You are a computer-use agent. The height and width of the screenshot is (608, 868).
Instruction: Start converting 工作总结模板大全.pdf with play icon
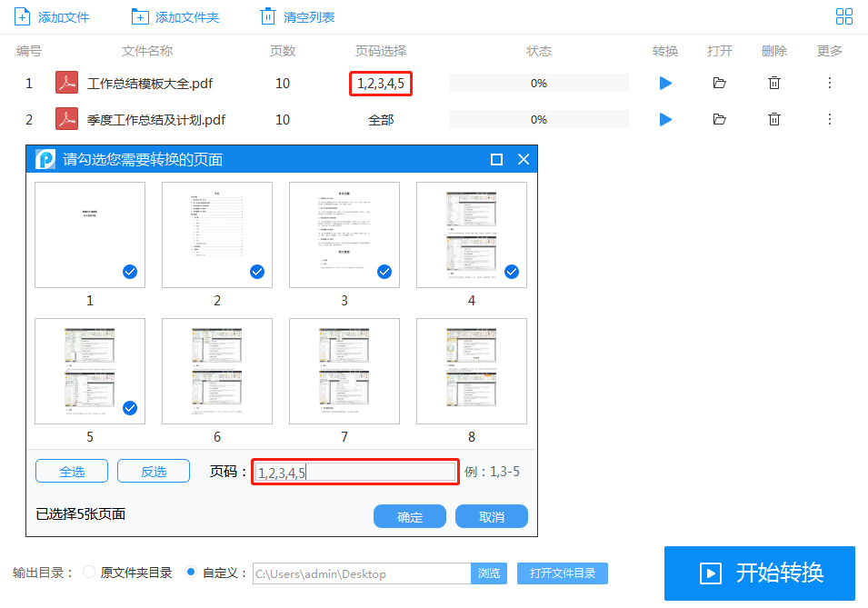665,83
